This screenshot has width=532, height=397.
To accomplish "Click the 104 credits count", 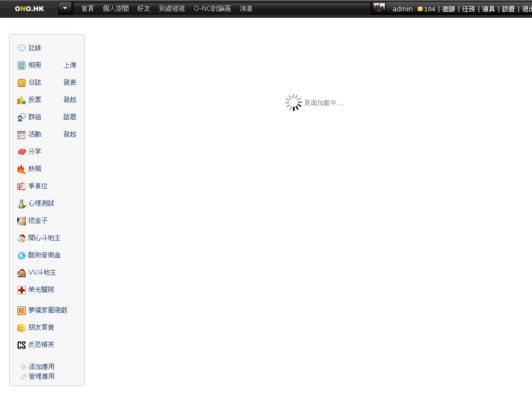I will (429, 9).
